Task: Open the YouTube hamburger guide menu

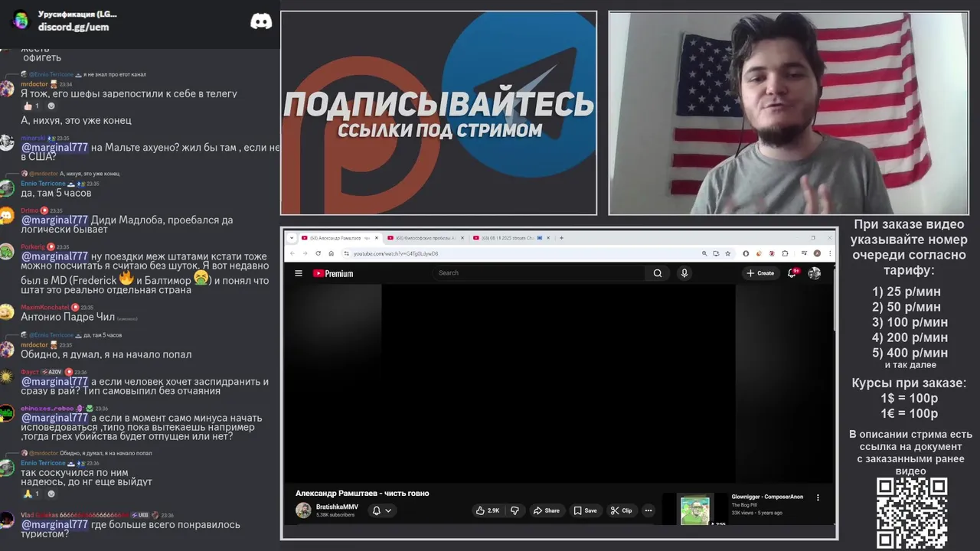Action: (x=299, y=273)
